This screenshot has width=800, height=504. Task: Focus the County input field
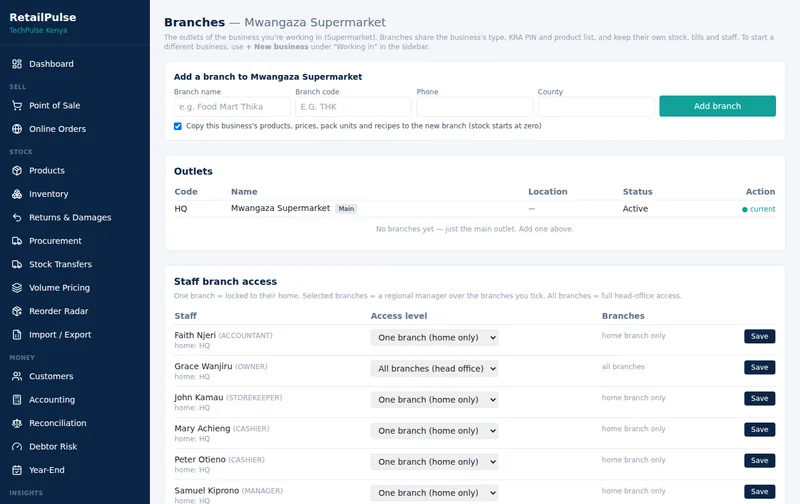[x=596, y=107]
